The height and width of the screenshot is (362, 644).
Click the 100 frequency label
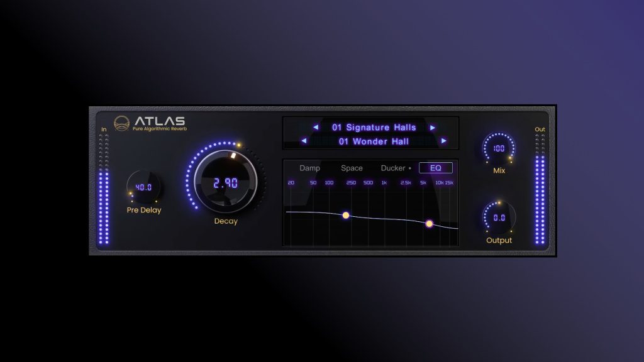(x=329, y=183)
